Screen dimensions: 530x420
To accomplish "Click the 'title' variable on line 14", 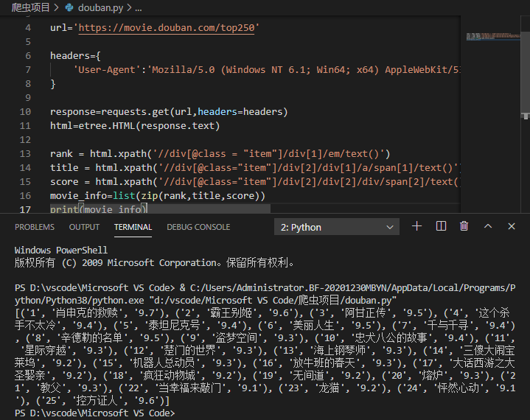I will pyautogui.click(x=64, y=167).
